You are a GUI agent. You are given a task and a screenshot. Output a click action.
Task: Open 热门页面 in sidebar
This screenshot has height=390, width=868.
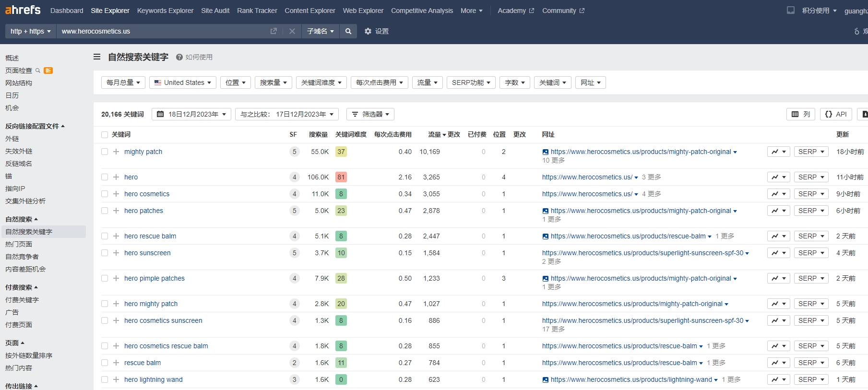19,244
